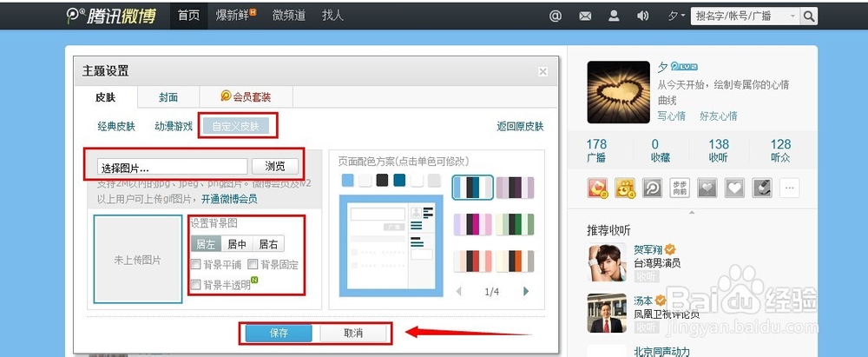The width and height of the screenshot is (868, 357).
Task: Select the green color scheme palette
Action: click(x=515, y=224)
